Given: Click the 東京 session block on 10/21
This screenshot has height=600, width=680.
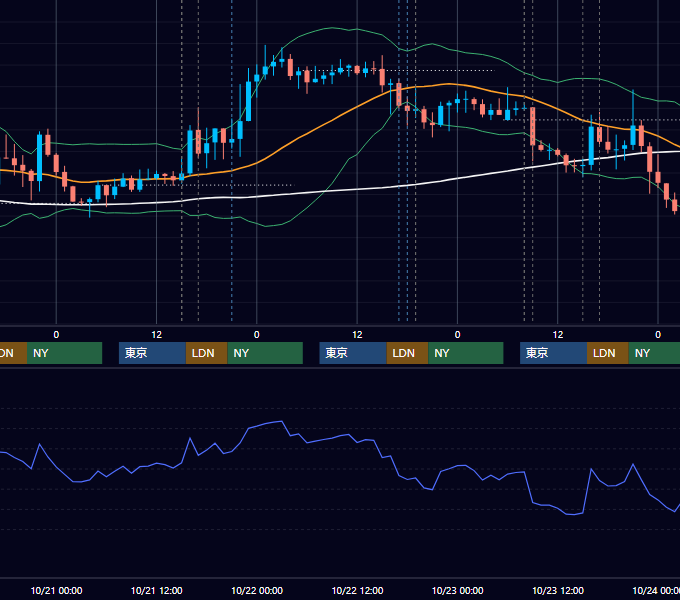Looking at the screenshot, I should [152, 353].
